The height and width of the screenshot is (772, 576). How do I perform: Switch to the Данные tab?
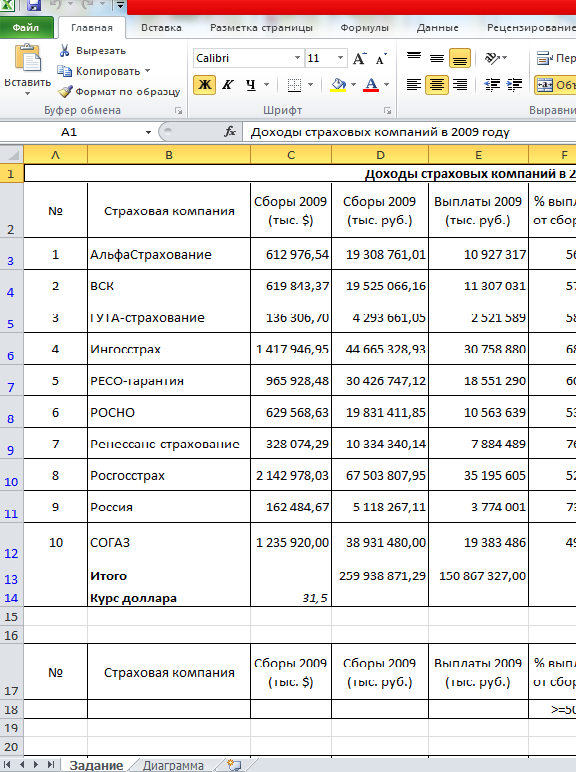[x=437, y=28]
